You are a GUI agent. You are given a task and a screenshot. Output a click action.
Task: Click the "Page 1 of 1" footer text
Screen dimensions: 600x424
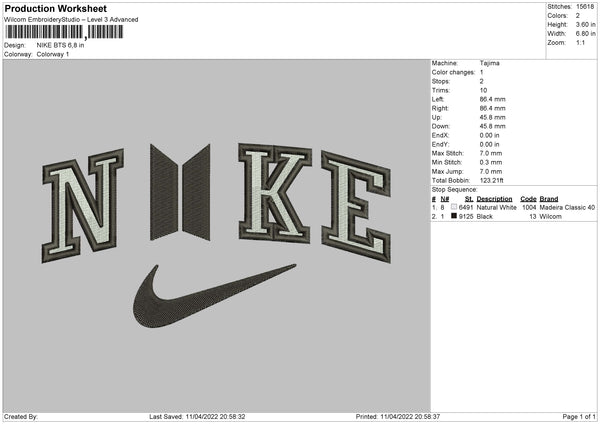(x=579, y=417)
